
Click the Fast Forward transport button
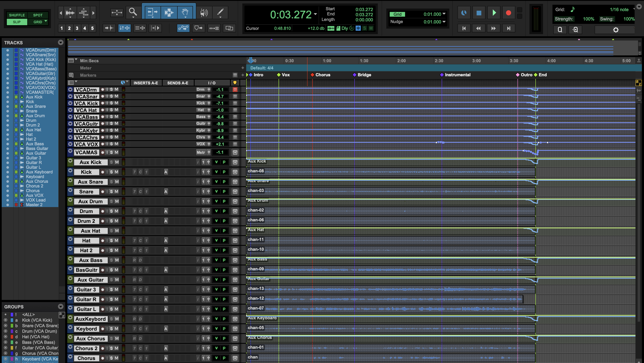click(493, 28)
